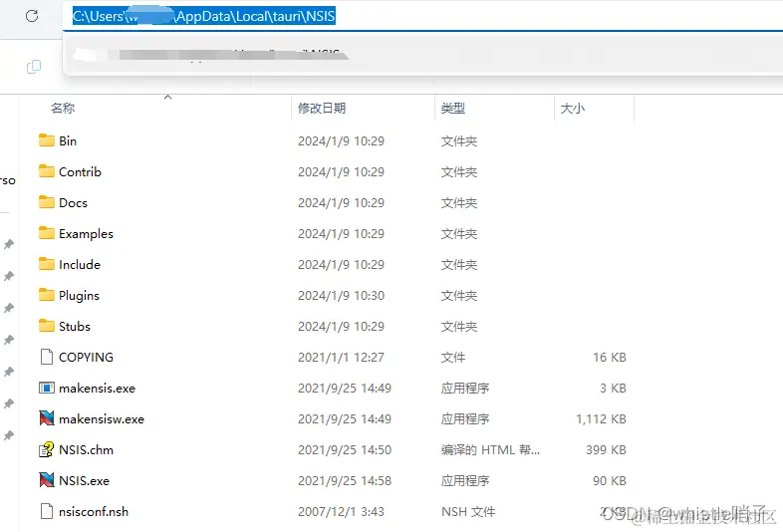
Task: Sort files by the 大小 column header
Action: point(572,108)
